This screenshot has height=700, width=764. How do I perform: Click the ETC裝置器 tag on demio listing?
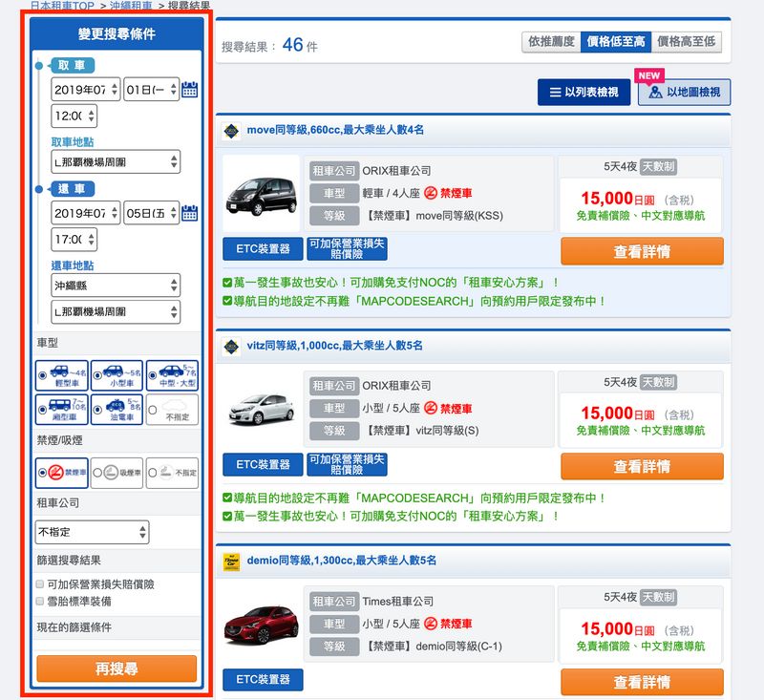coord(263,680)
